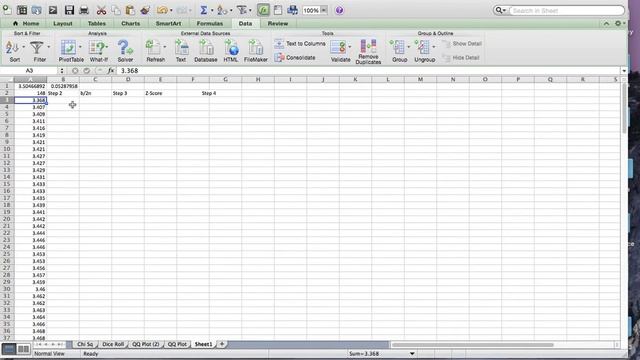Click the formula bar showing 3.368
This screenshot has width=640, height=360.
(x=369, y=71)
